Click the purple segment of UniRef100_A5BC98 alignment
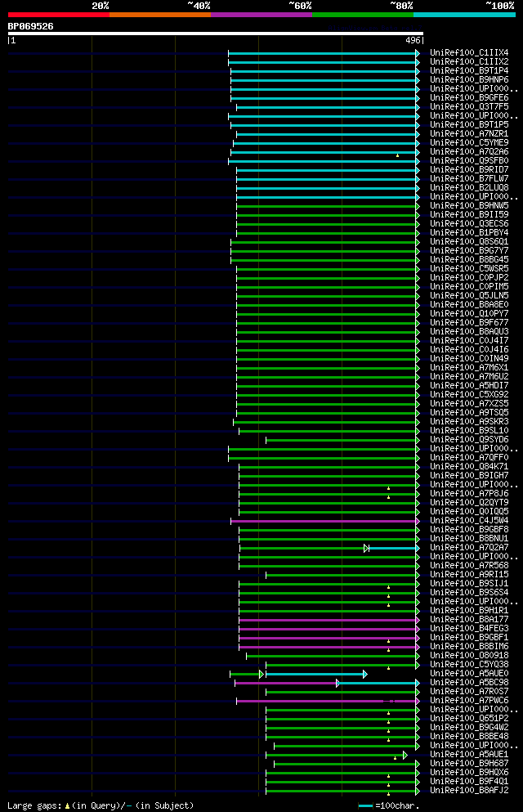The height and width of the screenshot is (812, 523). (x=286, y=683)
